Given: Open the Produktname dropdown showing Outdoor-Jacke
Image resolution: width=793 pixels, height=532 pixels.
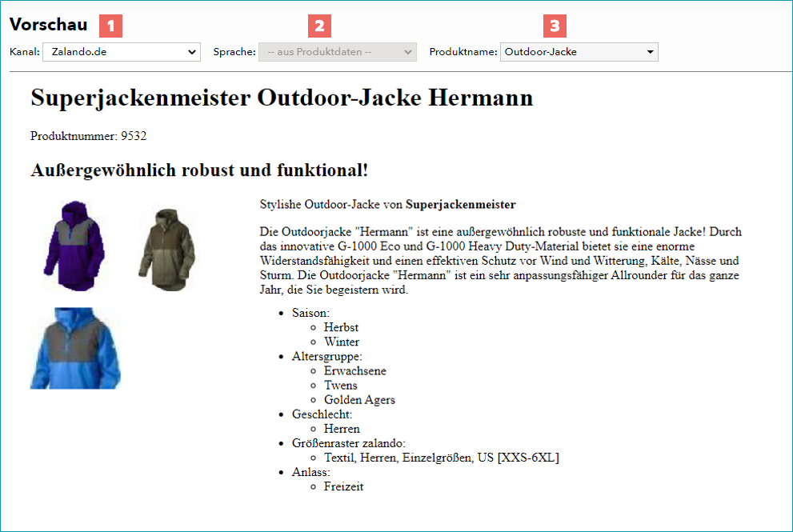Looking at the screenshot, I should pos(579,51).
